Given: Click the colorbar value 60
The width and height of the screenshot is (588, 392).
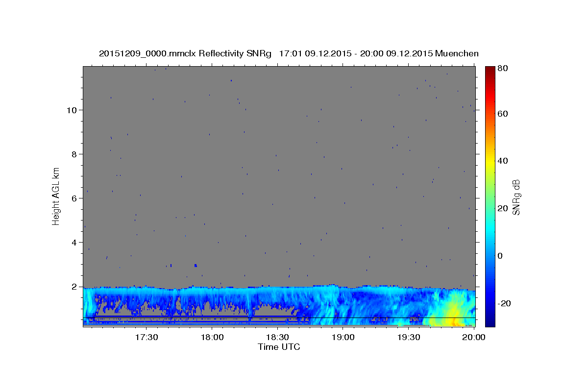Looking at the screenshot, I should click(503, 114).
